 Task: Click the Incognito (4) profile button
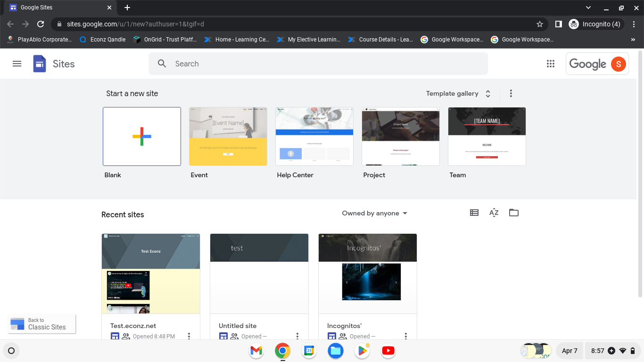tap(596, 24)
